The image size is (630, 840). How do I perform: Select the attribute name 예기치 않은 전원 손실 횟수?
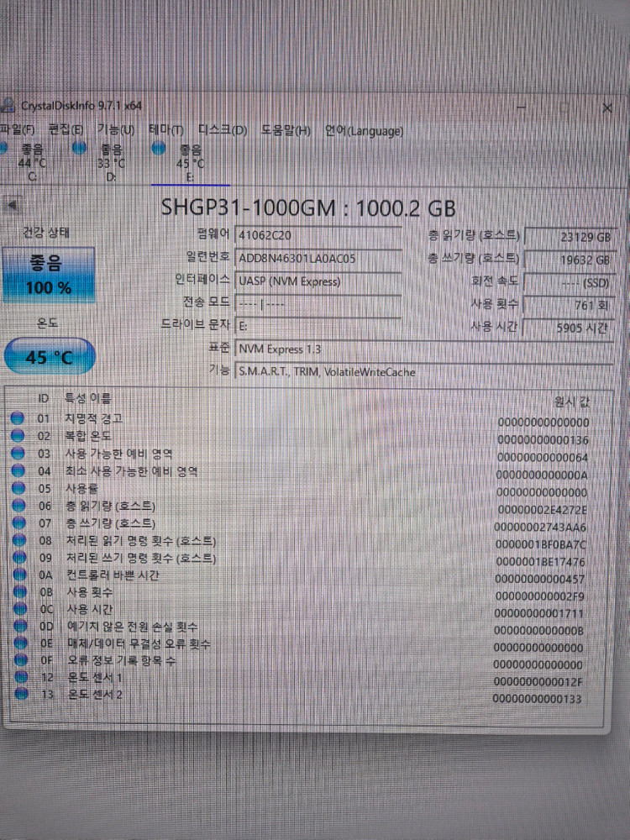point(133,626)
